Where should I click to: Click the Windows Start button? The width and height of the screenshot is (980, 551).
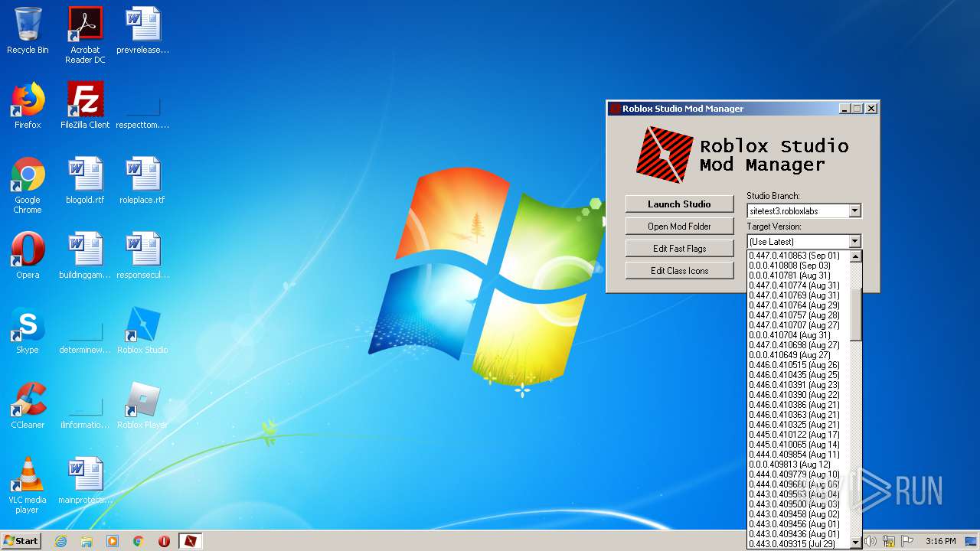coord(21,541)
